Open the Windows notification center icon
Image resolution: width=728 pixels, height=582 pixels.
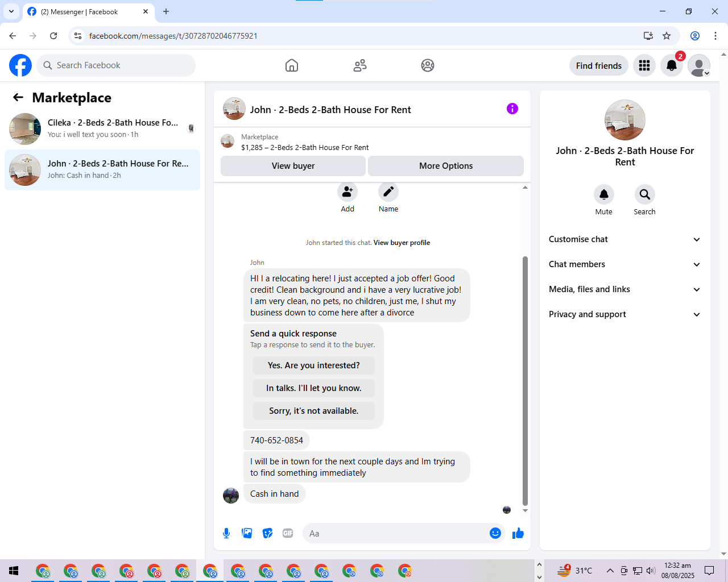[709, 571]
